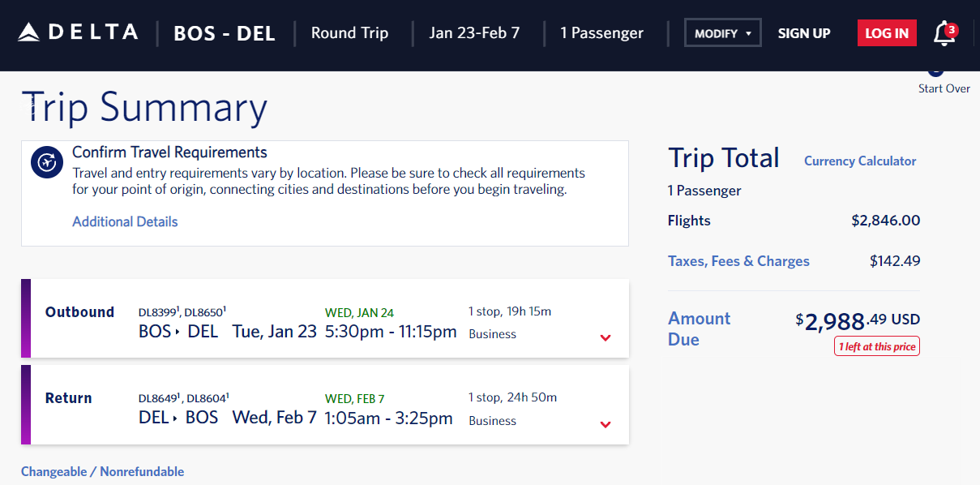Viewport: 980px width, 485px height.
Task: Open the 1 Passenger selector
Action: click(601, 33)
